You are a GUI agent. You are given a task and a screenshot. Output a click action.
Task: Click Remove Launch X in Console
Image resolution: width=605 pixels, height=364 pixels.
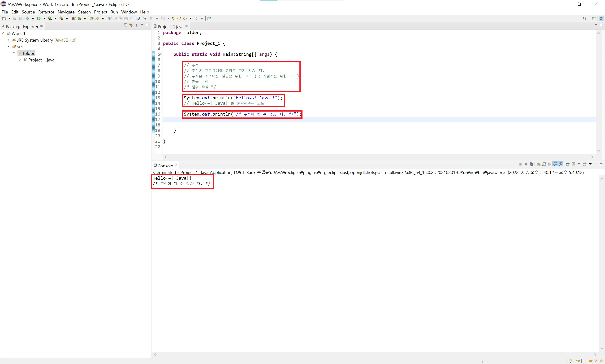[x=526, y=164]
